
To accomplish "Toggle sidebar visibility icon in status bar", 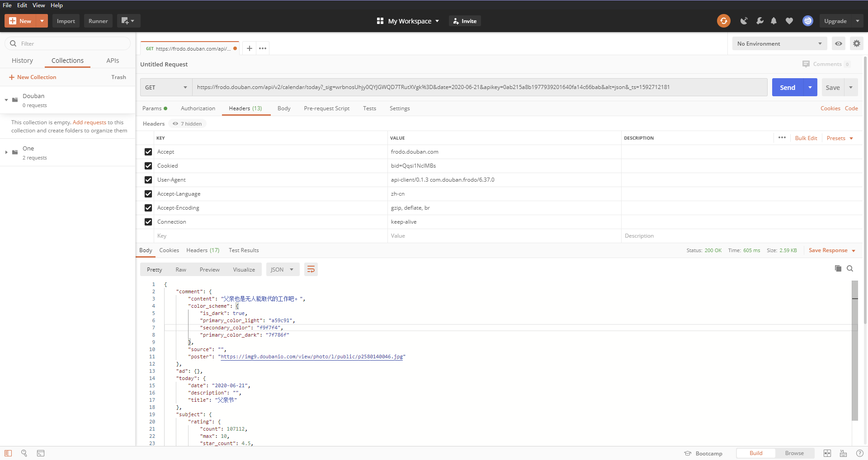I will click(x=8, y=453).
